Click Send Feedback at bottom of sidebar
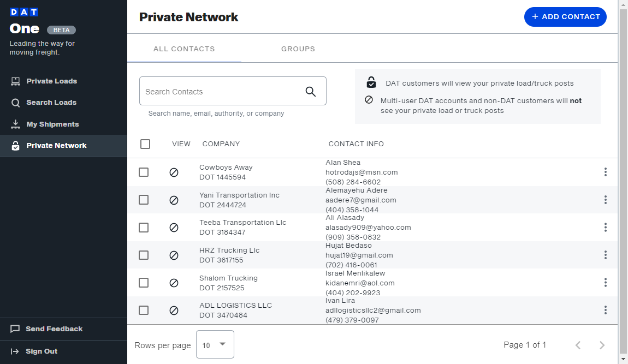The width and height of the screenshot is (628, 364). pyautogui.click(x=53, y=329)
